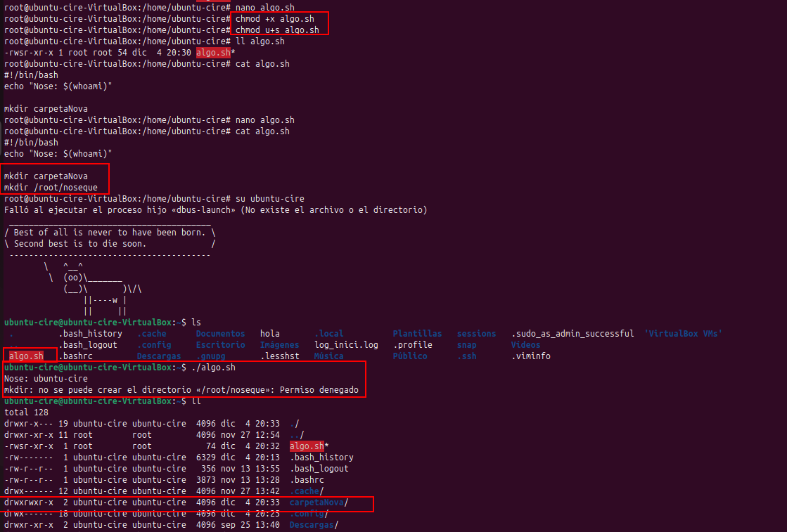Click the 'chmod u+s algo.sh' command text
This screenshot has height=532, width=787.
(x=277, y=30)
